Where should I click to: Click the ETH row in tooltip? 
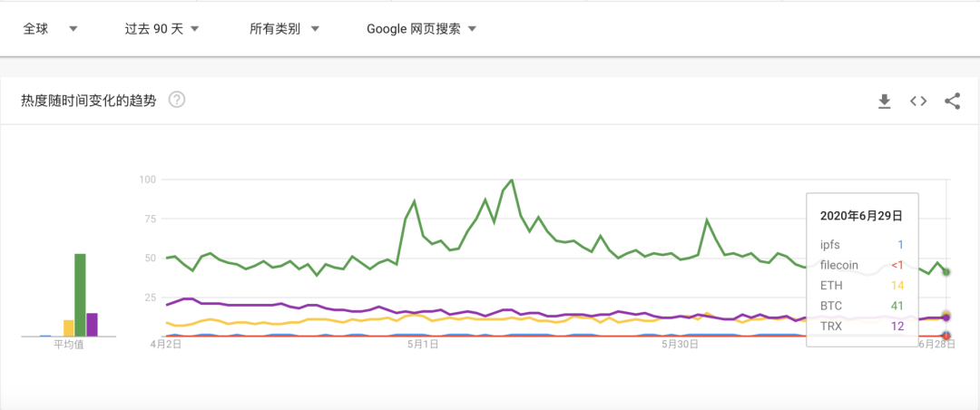(x=862, y=286)
